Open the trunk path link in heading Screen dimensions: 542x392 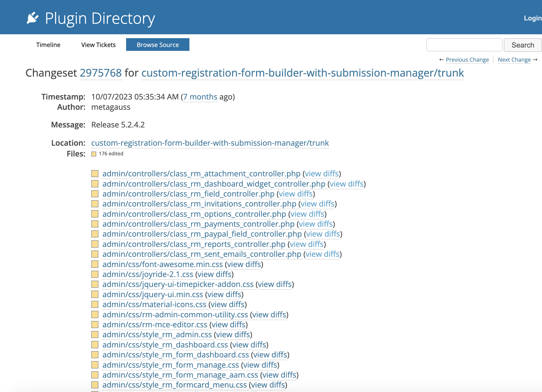tap(303, 73)
